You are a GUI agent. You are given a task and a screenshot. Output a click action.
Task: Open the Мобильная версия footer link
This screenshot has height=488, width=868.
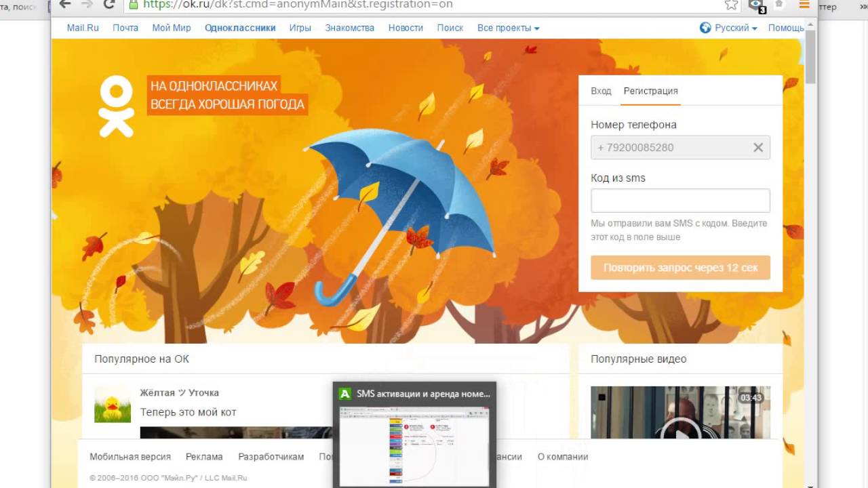(x=130, y=457)
